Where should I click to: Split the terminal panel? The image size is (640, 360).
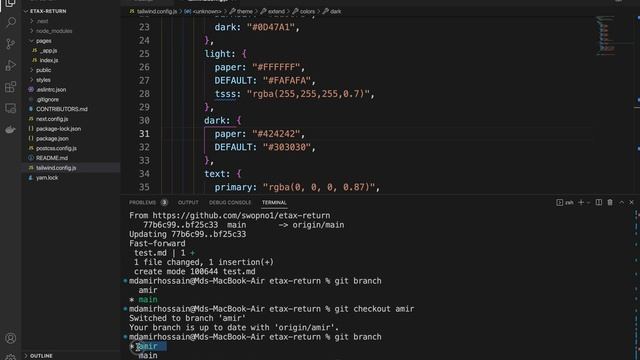[x=599, y=202]
